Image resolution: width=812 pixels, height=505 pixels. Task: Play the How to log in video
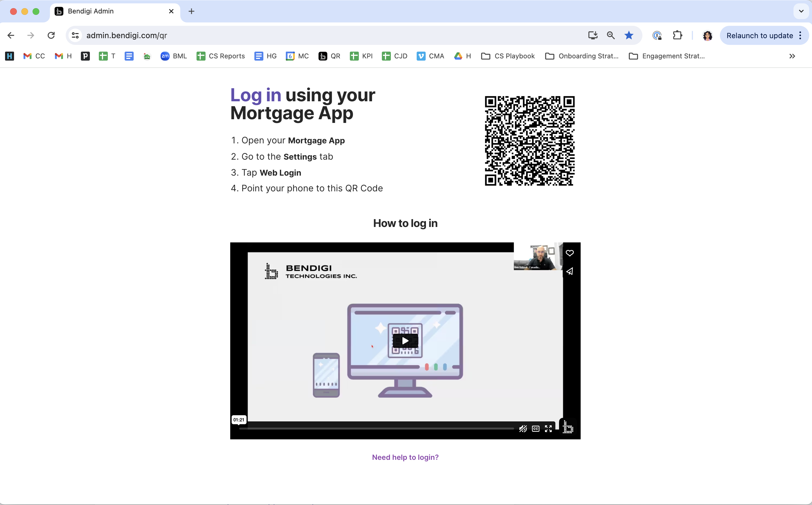405,341
